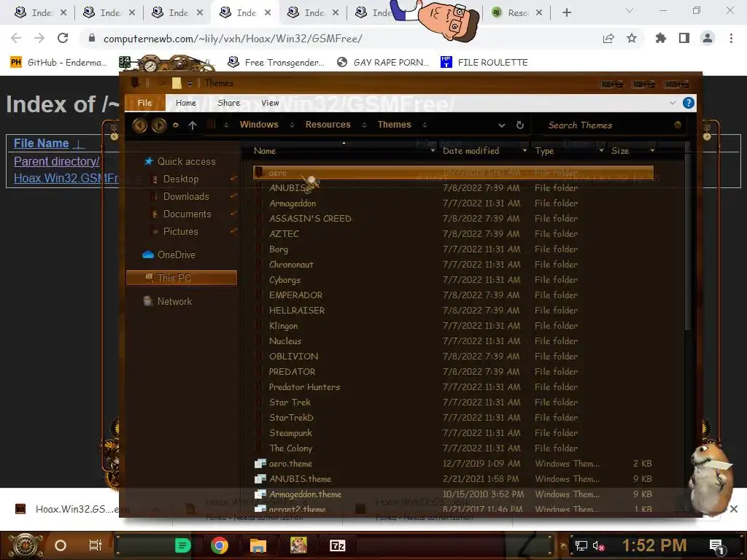Go back in File Explorer
The width and height of the screenshot is (747, 560).
point(139,125)
